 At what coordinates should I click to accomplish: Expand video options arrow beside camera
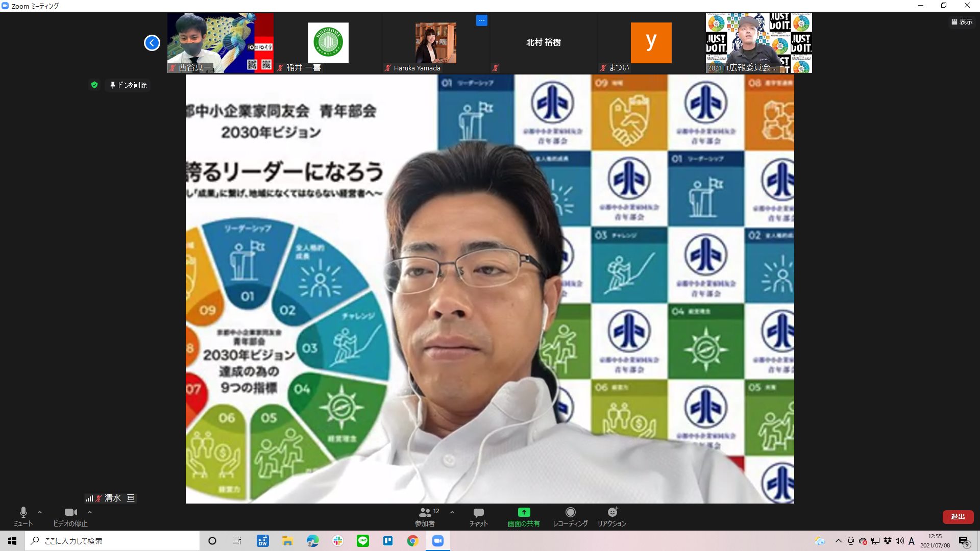click(x=90, y=512)
